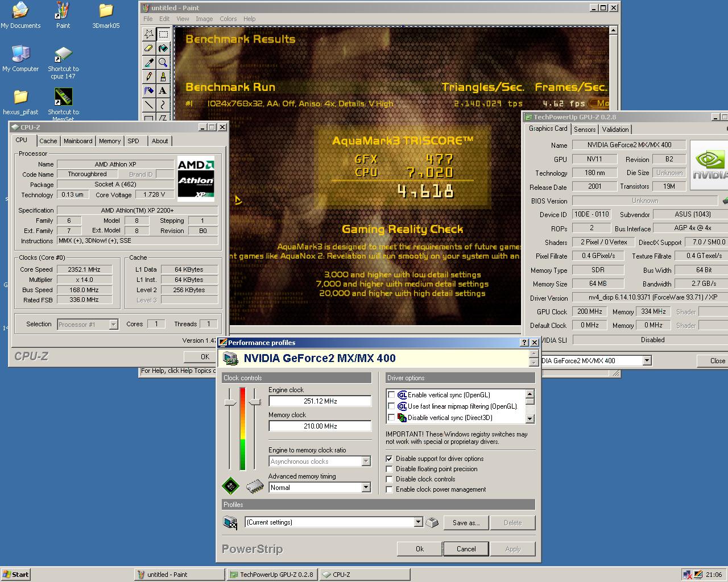Select the Line tool in Paint
The width and height of the screenshot is (728, 582).
click(149, 105)
